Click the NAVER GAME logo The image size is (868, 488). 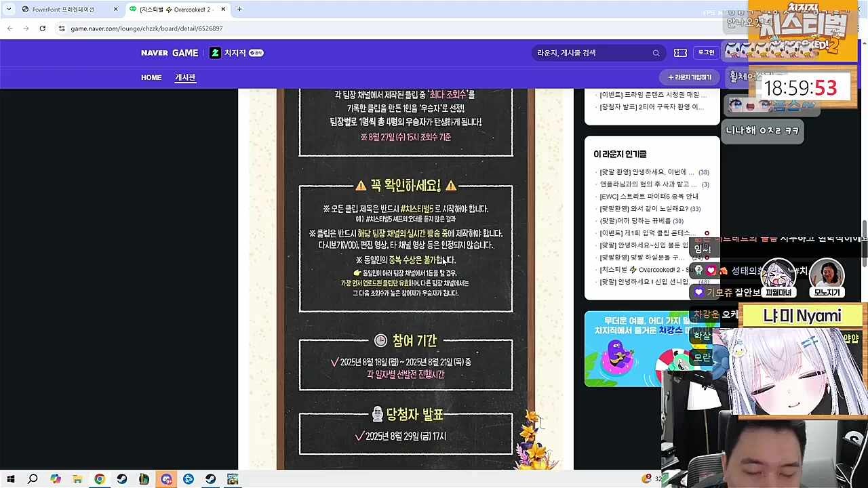[170, 53]
